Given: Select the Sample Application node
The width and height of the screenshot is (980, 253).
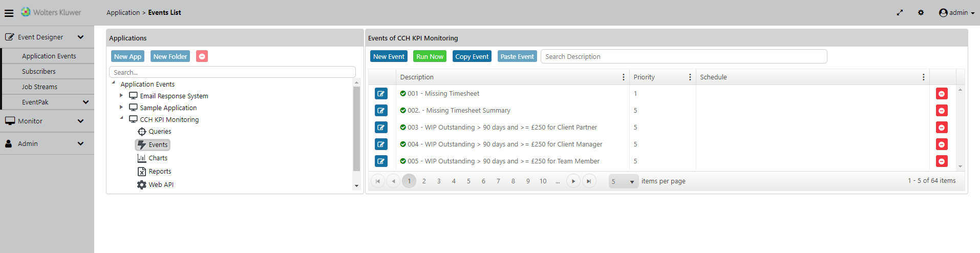Looking at the screenshot, I should 163,108.
